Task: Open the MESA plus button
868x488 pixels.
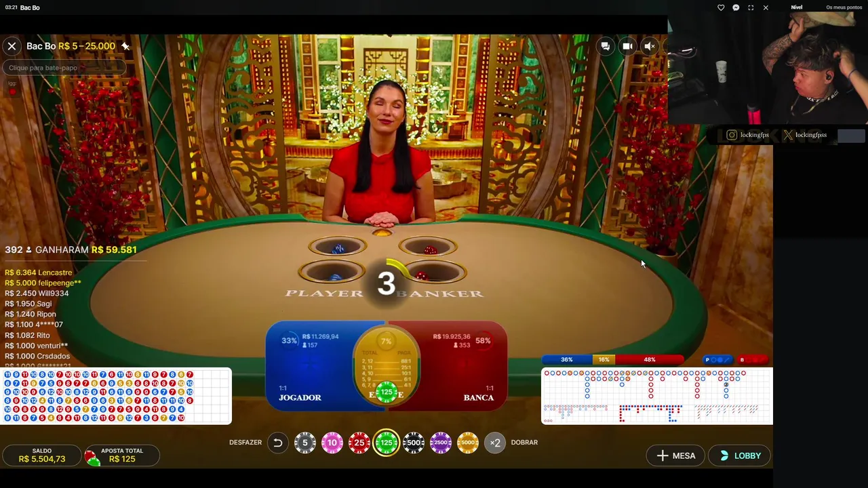Action: (676, 456)
